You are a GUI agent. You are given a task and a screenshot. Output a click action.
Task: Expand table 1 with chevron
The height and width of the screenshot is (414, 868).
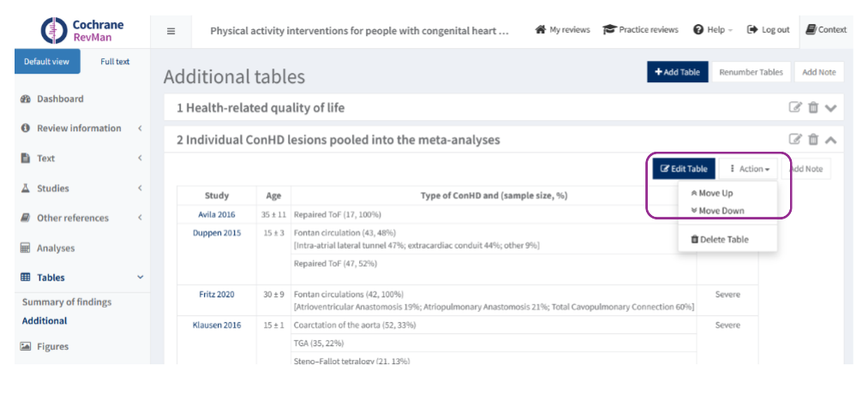(830, 108)
